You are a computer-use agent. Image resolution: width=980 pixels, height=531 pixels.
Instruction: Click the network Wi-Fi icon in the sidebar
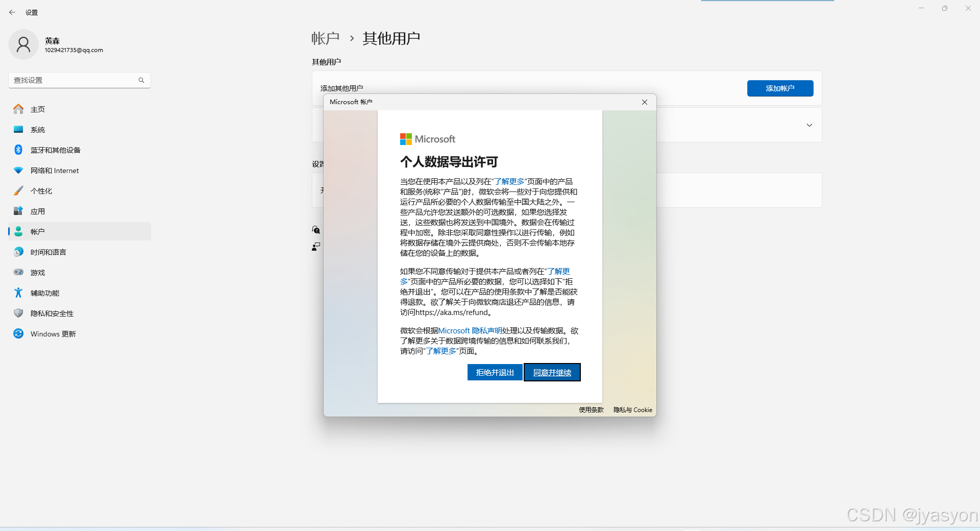click(18, 170)
